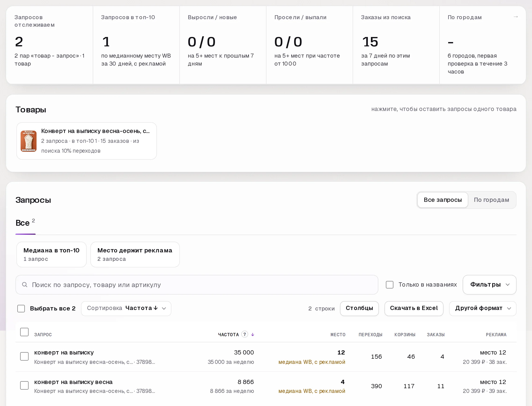Open the Запросов в топ-10 summary card
The width and height of the screenshot is (532, 406).
(136, 45)
